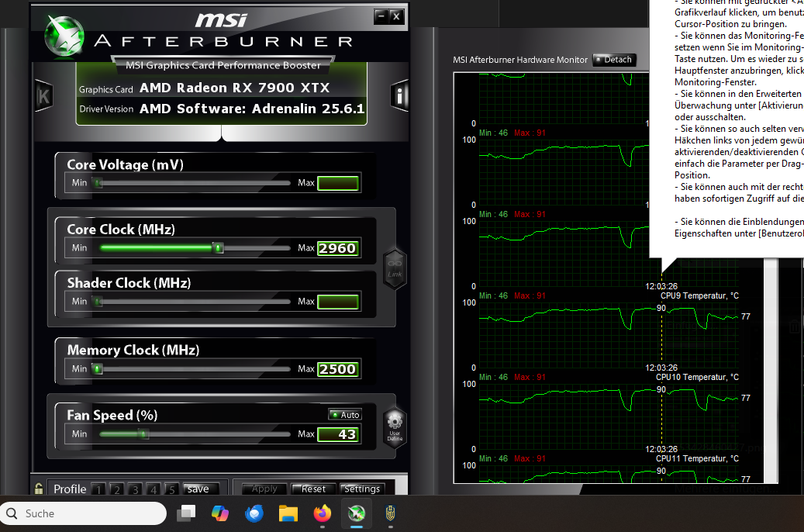Viewport: 804px width, 532px height.
Task: Click the profile lock icon
Action: coord(39,489)
